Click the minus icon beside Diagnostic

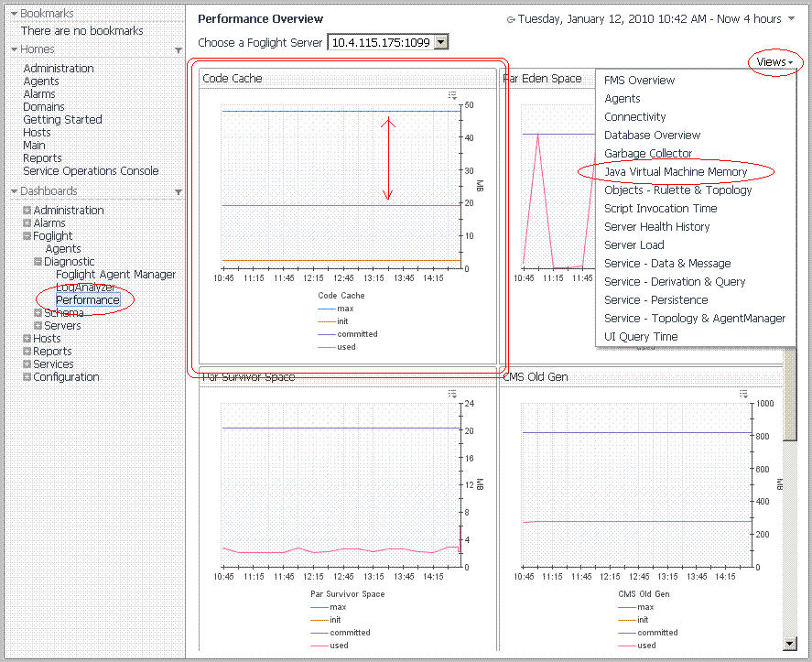(38, 262)
